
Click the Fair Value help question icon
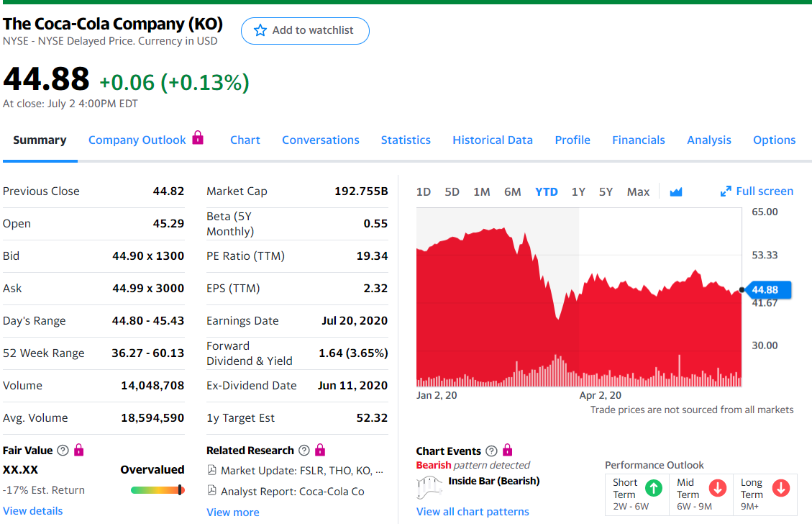pos(63,451)
